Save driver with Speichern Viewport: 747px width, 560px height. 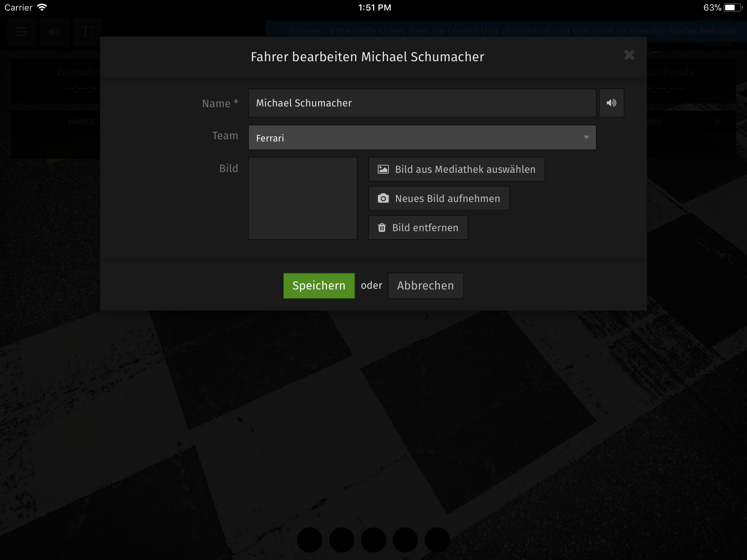(319, 285)
